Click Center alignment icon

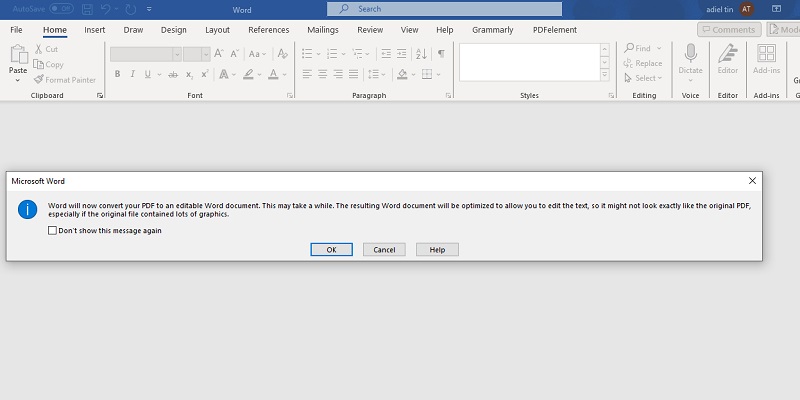[x=322, y=74]
